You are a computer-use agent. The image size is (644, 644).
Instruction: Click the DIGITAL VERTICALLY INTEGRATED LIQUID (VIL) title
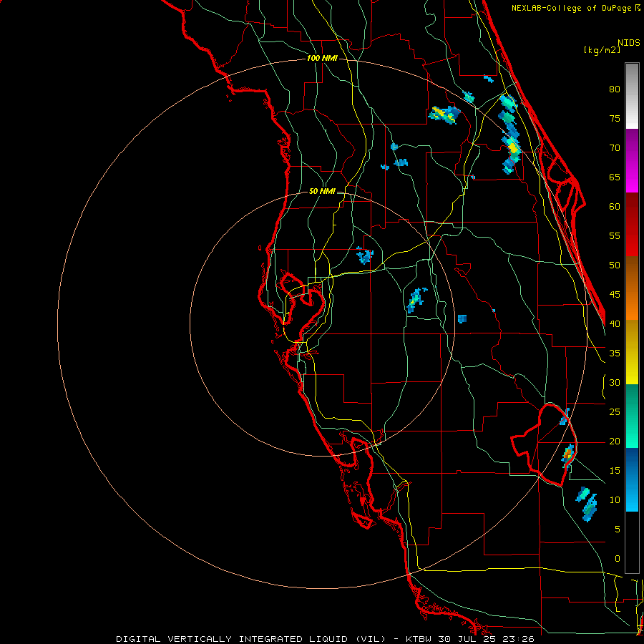(x=250, y=639)
